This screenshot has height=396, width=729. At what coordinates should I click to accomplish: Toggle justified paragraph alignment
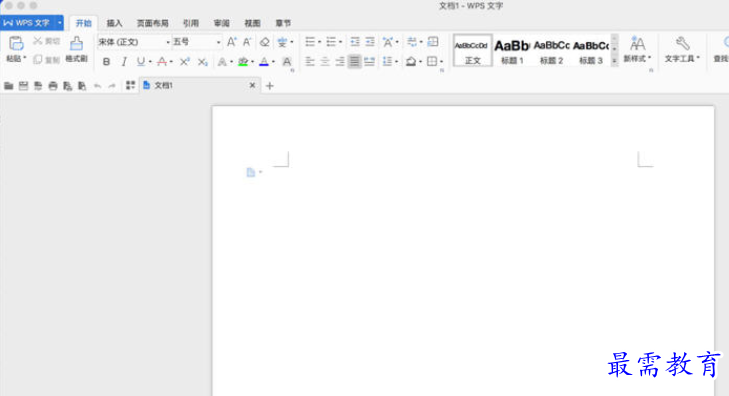pyautogui.click(x=354, y=61)
